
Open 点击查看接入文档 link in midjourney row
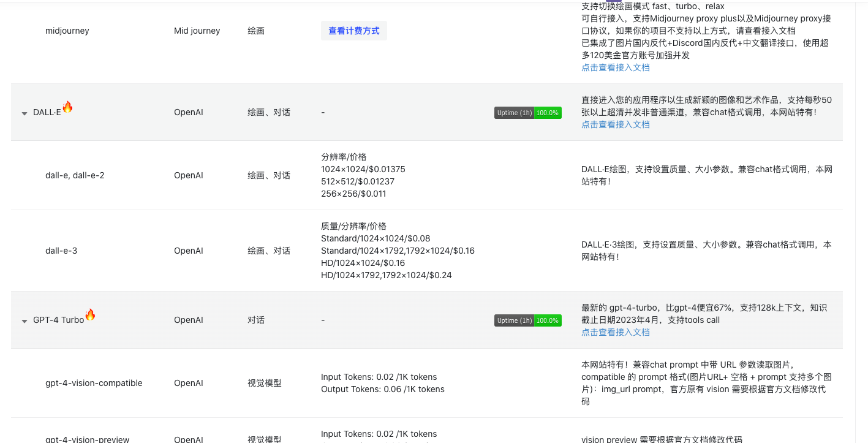coord(616,67)
